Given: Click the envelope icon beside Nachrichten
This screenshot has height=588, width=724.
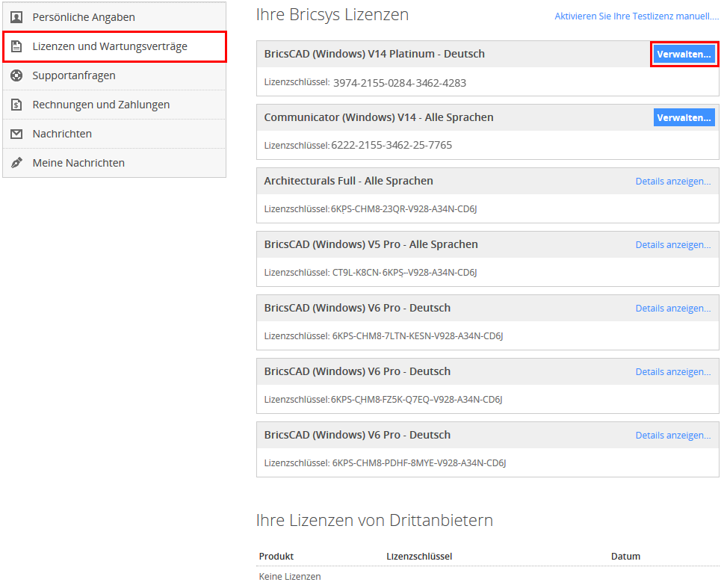Looking at the screenshot, I should click(16, 134).
